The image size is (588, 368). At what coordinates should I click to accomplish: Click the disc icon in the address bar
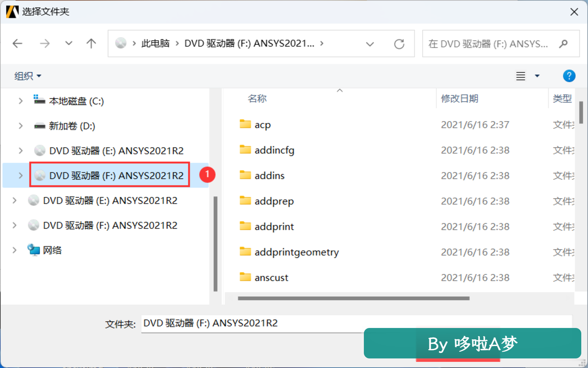(121, 43)
